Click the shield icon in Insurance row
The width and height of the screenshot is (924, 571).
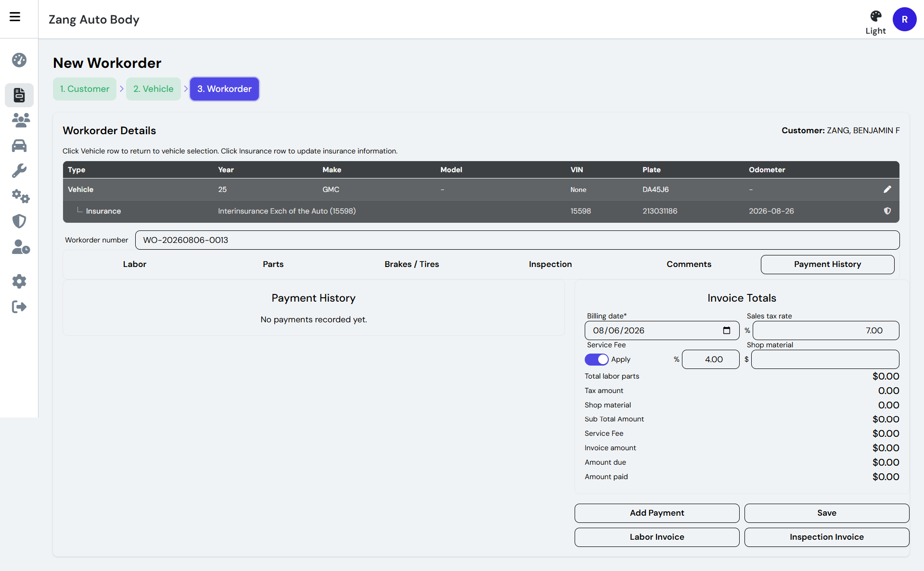point(887,211)
